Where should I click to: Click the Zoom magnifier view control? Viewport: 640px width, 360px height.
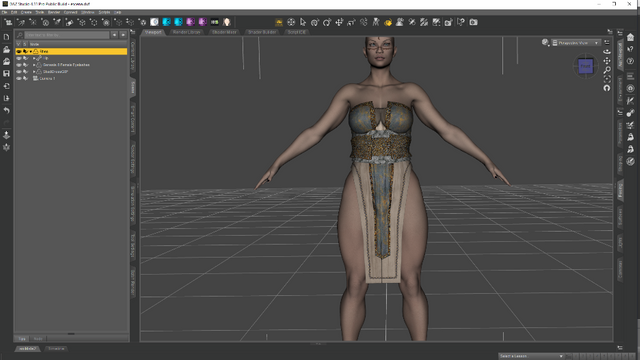point(607,70)
